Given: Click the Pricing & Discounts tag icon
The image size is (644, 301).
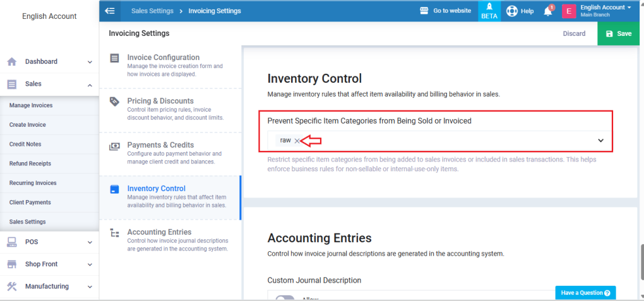Looking at the screenshot, I should click(114, 102).
